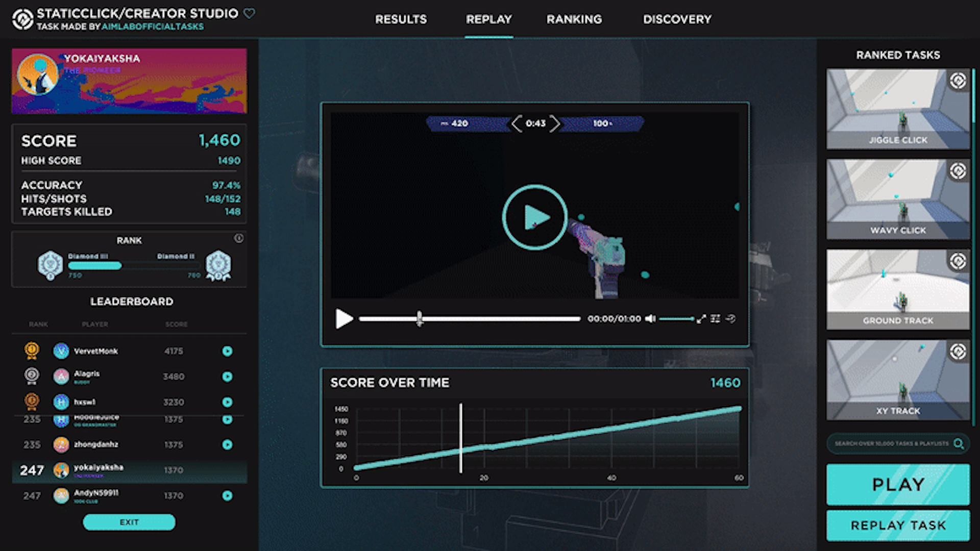
Task: Click the silver medal second-place icon
Action: point(32,376)
